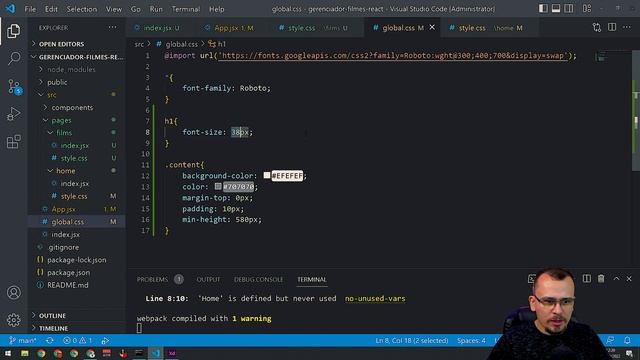Open the Manage gear icon

pyautogui.click(x=13, y=320)
